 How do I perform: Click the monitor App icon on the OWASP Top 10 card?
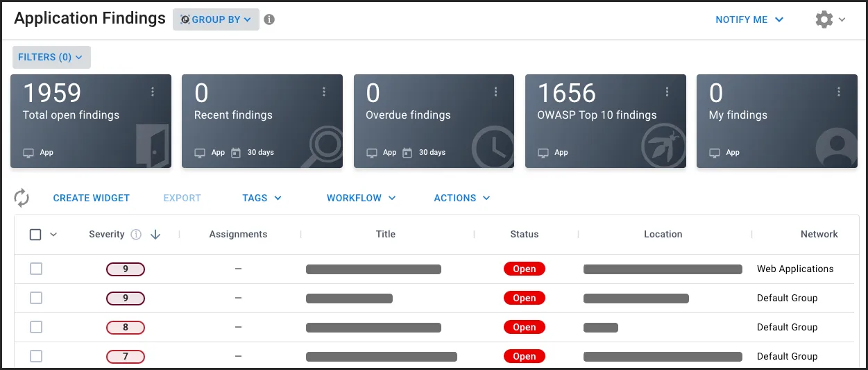click(543, 153)
